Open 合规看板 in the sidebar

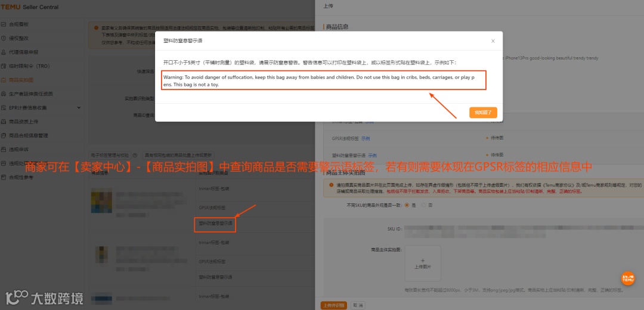point(19,24)
